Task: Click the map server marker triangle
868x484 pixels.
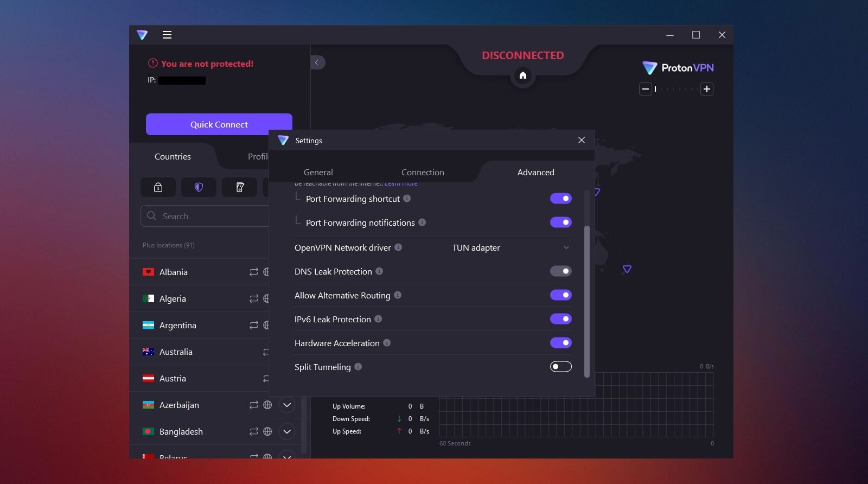Action: [x=627, y=269]
